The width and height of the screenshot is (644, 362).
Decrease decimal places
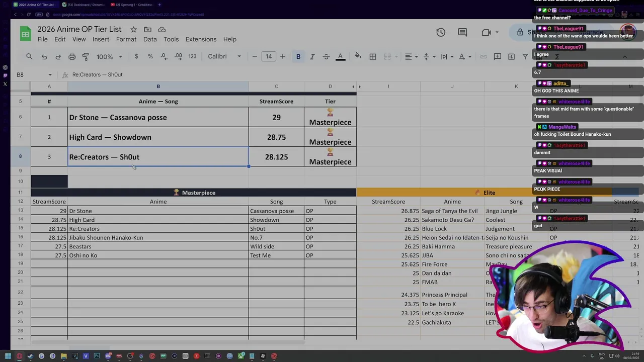click(x=164, y=57)
